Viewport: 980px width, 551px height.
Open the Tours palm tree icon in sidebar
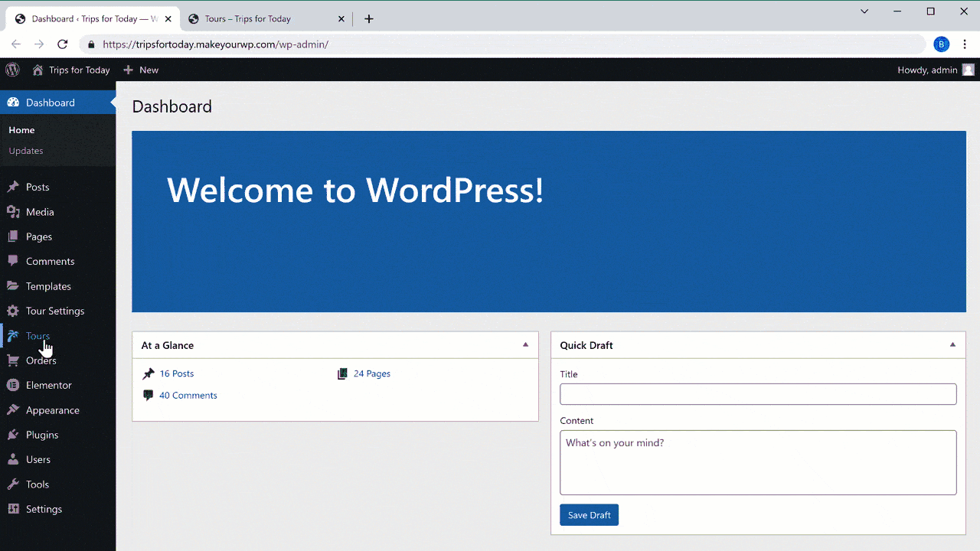12,335
